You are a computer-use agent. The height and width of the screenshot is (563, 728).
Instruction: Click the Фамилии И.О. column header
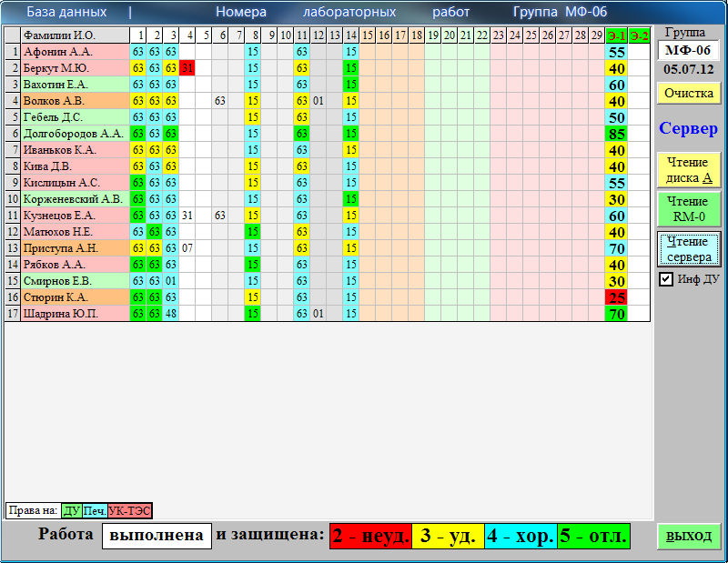[x=76, y=35]
